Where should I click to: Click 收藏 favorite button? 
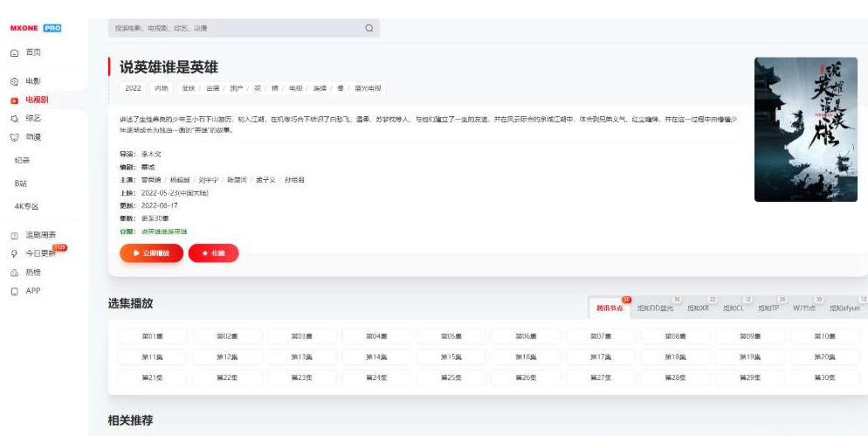213,253
